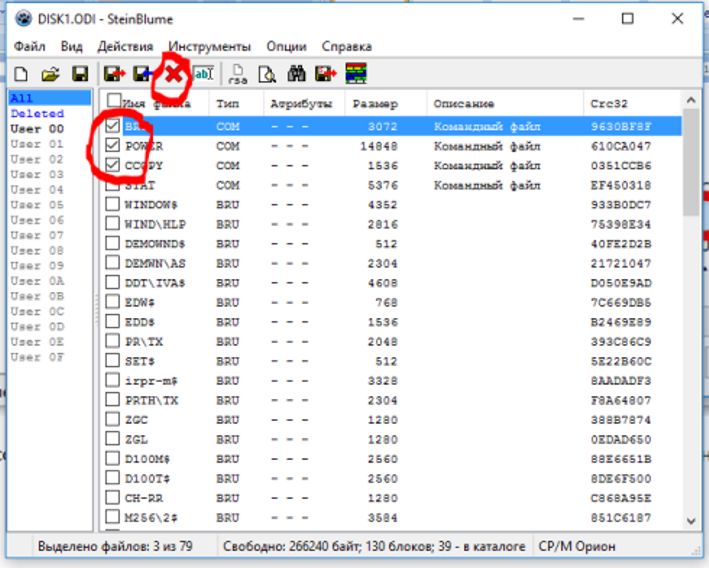Open the Действия menu

tap(125, 46)
